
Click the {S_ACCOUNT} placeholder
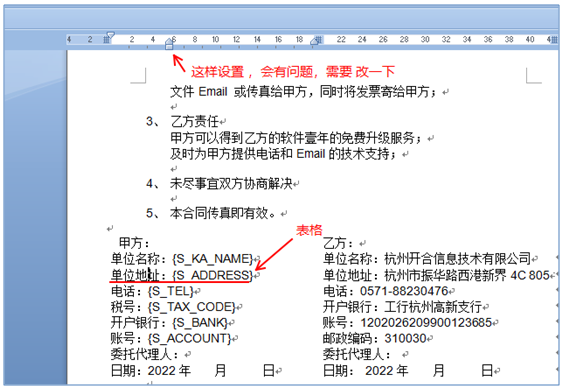tap(189, 338)
